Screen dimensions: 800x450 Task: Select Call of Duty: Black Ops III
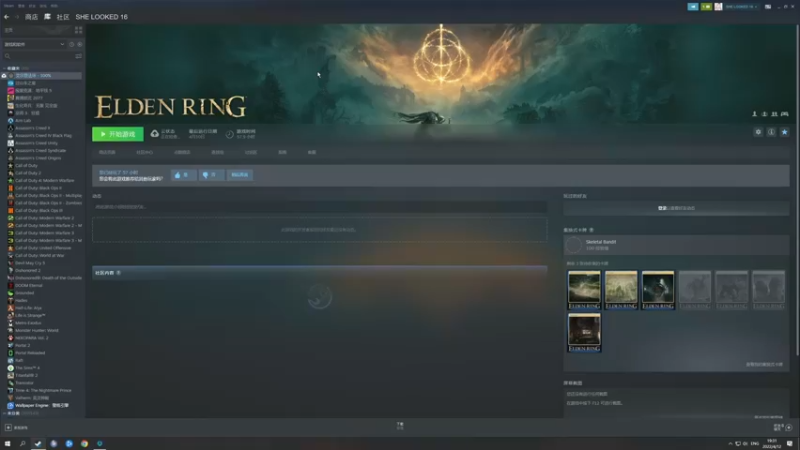click(x=39, y=210)
